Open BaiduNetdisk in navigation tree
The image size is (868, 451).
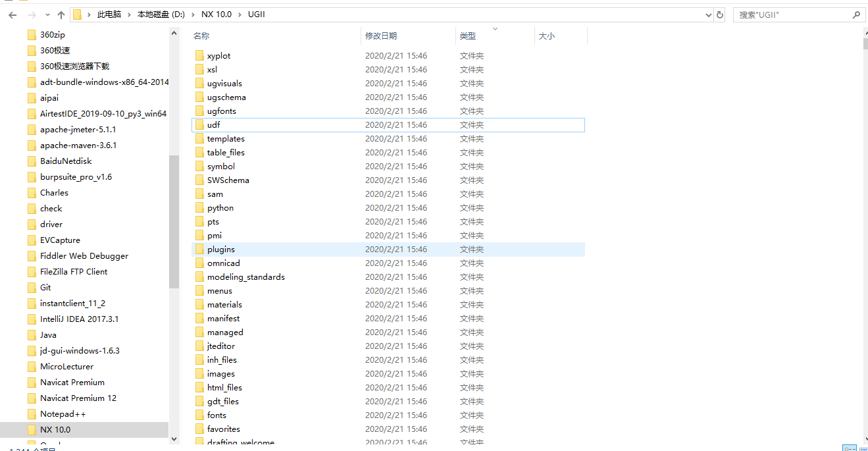(x=66, y=161)
